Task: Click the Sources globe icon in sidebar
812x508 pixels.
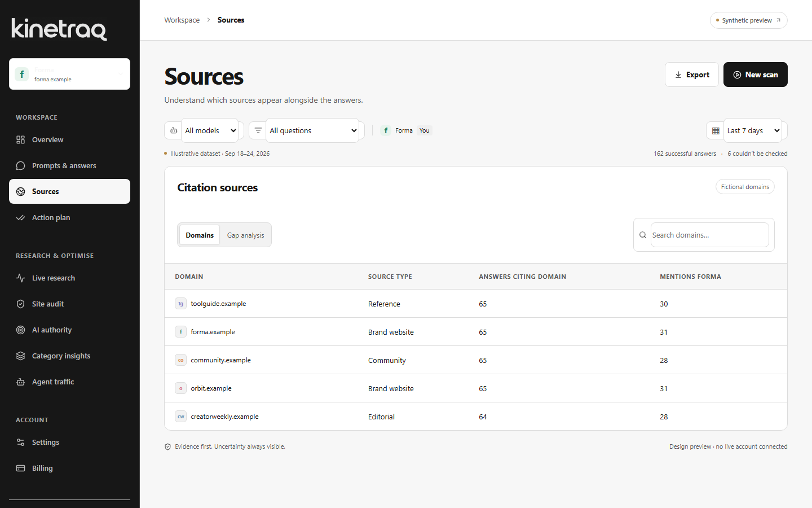Action: (21, 191)
